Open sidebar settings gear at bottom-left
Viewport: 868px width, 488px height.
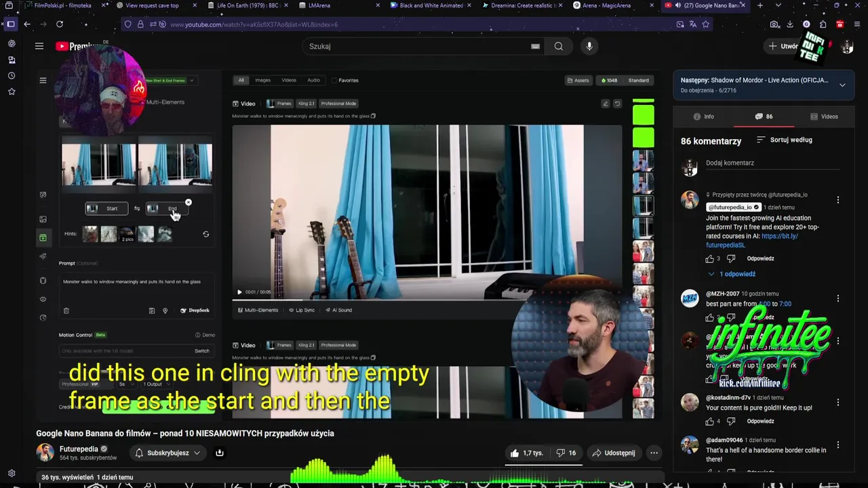coord(12,473)
